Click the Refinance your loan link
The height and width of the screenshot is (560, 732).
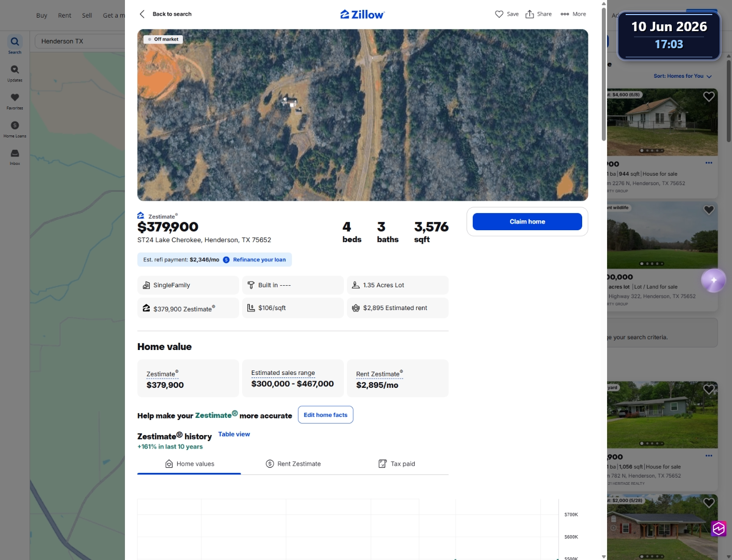coord(259,260)
